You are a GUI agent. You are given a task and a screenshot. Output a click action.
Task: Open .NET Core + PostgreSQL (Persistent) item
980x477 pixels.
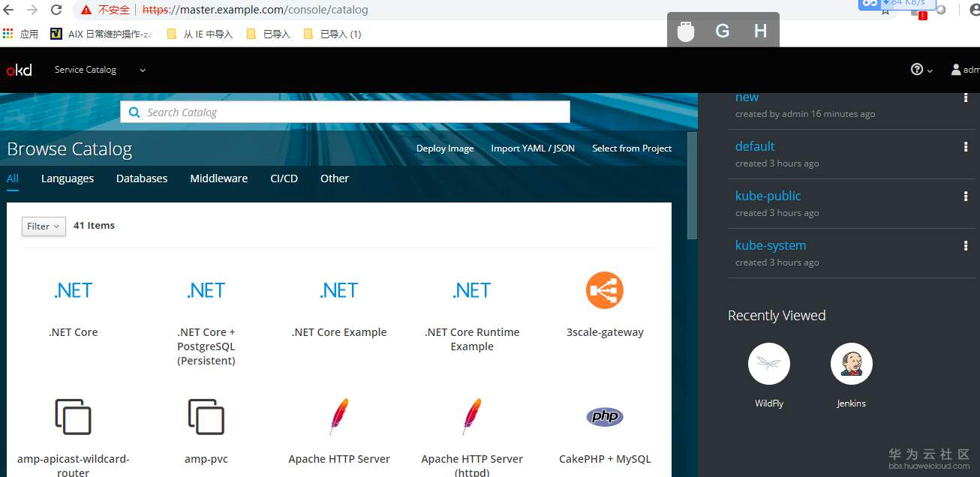tap(206, 319)
